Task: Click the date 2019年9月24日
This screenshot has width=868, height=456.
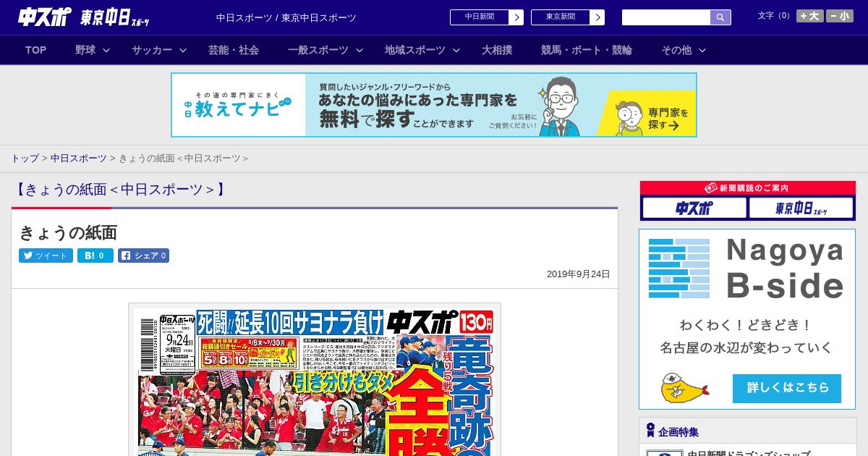Action: pyautogui.click(x=579, y=274)
